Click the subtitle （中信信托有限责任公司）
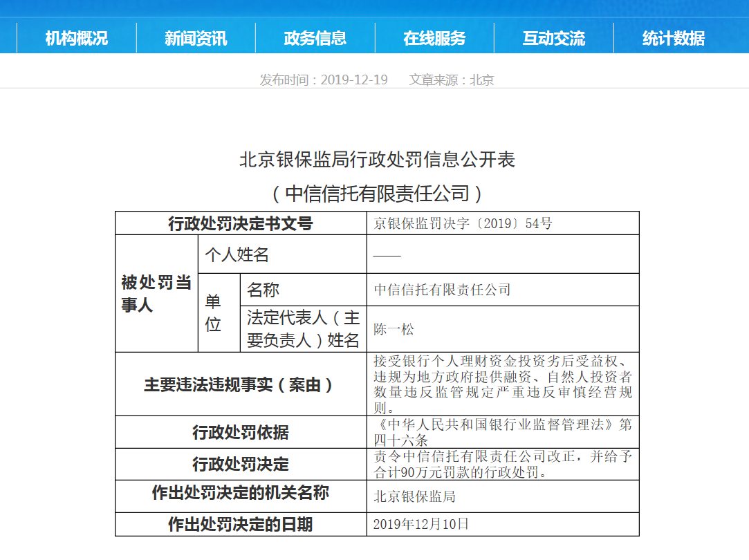Image resolution: width=749 pixels, height=560 pixels. [x=378, y=194]
